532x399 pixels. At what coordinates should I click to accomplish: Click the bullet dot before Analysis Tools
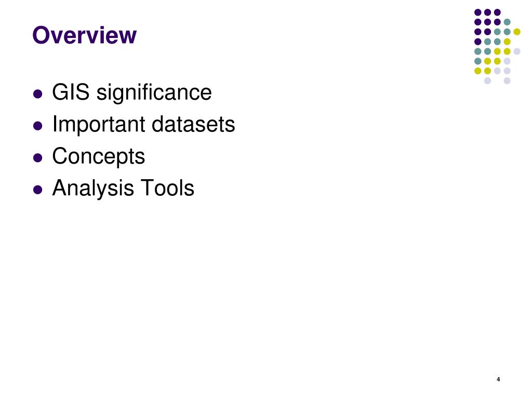(37, 190)
